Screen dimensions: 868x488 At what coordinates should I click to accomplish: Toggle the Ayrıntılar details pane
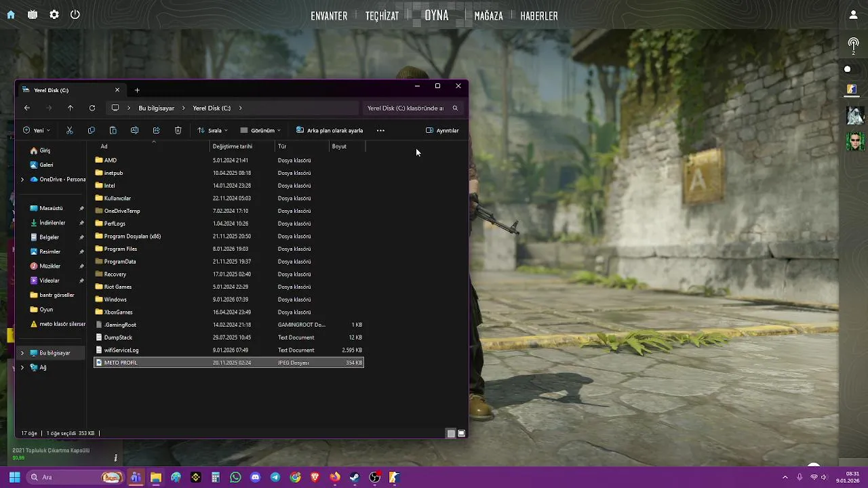click(x=442, y=130)
